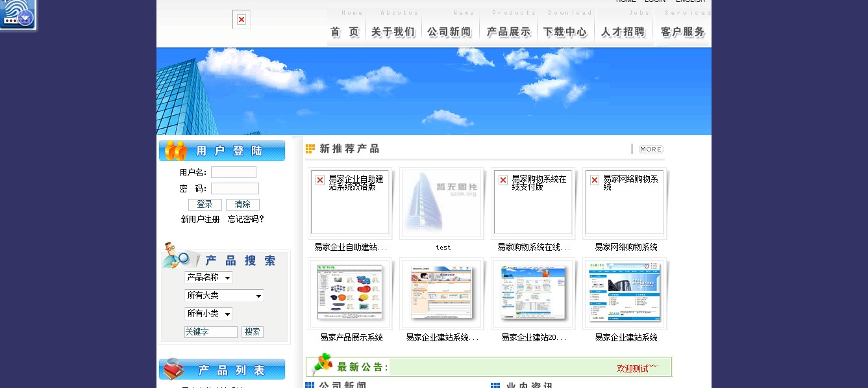Click the 易家企业建站20... caption link
868x388 pixels.
534,338
